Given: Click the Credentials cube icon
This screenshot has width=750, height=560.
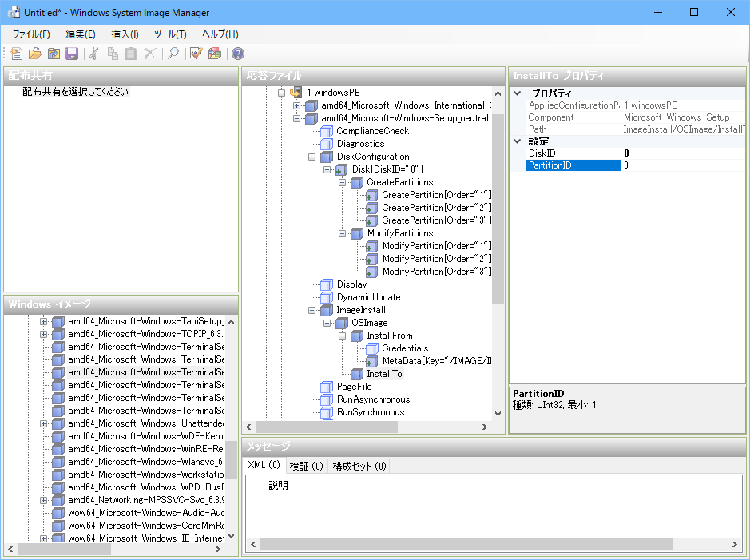Looking at the screenshot, I should pyautogui.click(x=371, y=348).
